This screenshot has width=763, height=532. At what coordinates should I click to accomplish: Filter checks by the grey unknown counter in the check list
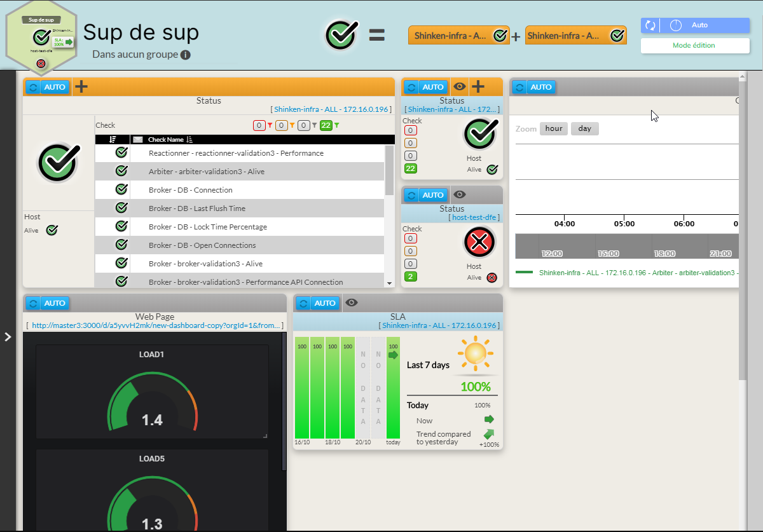304,125
